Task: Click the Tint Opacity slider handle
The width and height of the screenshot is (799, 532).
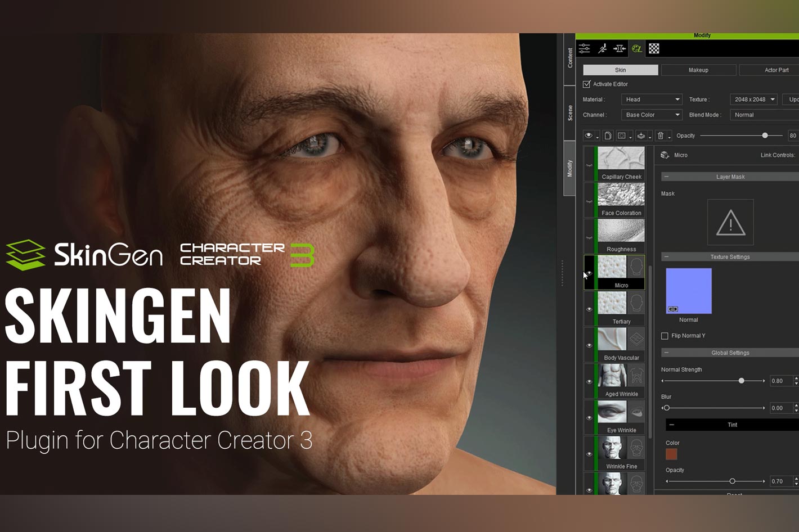Action: pyautogui.click(x=732, y=481)
